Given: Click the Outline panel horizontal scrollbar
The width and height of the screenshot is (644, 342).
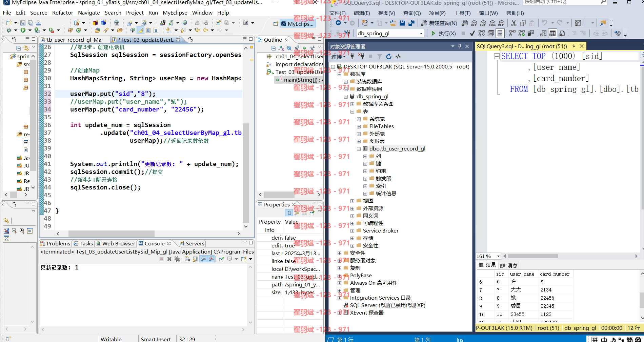Looking at the screenshot, I should tap(279, 195).
